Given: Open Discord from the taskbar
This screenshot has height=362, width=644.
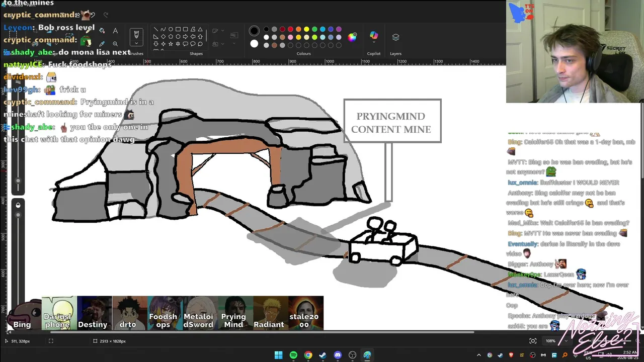Looking at the screenshot, I should coord(338,355).
